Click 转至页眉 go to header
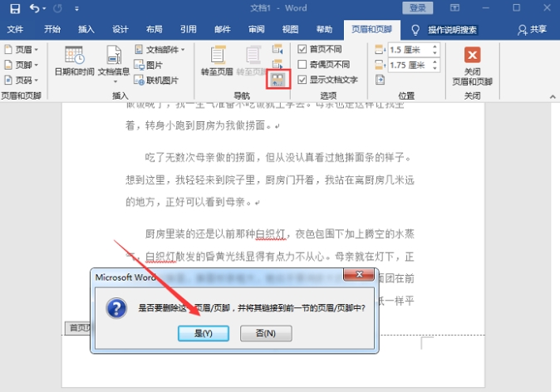Viewport: 560px width, 392px height. [217, 61]
